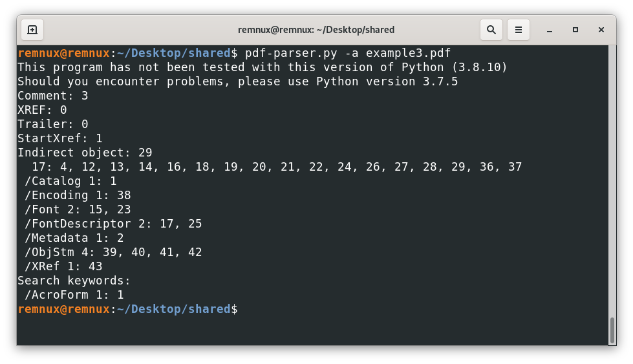Open a new terminal tab
Screen dimensions: 633x364
pos(32,30)
